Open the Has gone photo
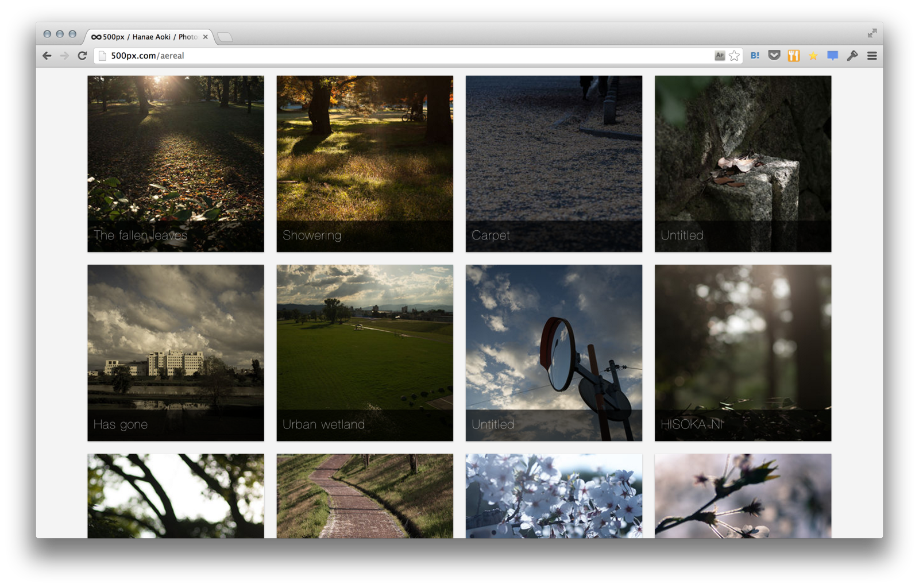The width and height of the screenshot is (919, 588). coord(176,353)
